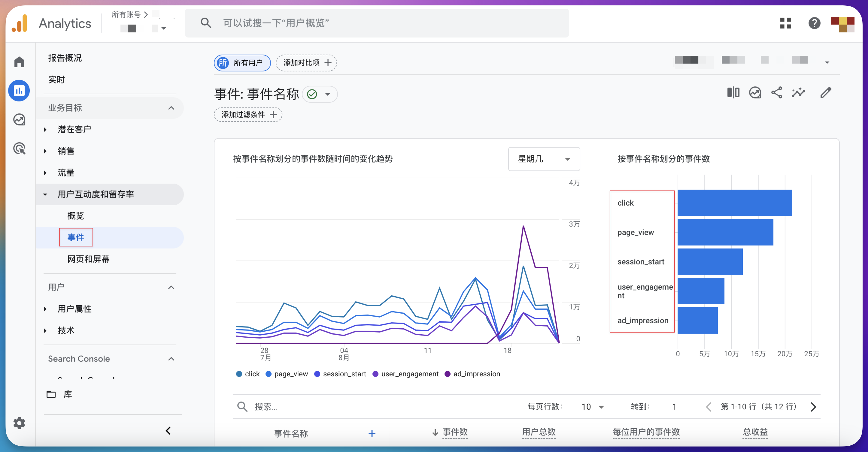Screen dimensions: 868x452
Task: Sort table by 总收益 column header
Action: [x=755, y=432]
